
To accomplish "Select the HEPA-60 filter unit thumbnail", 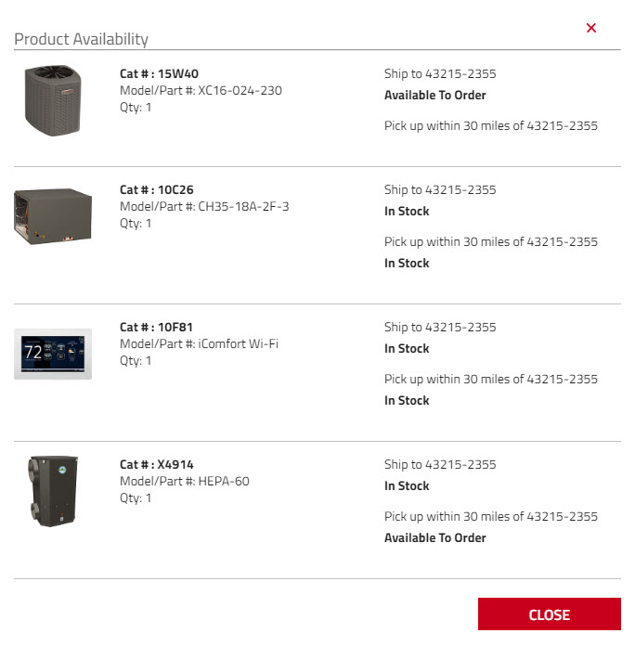I will tap(53, 491).
